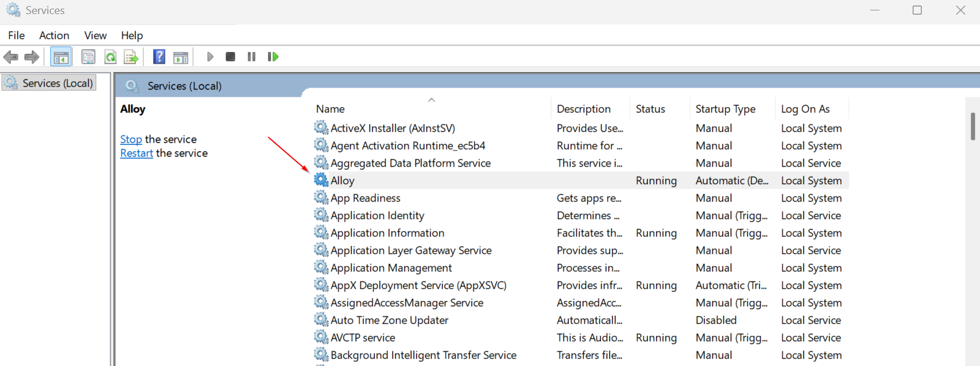Sort by the Status column header
Screen dimensions: 980x366
coord(660,109)
